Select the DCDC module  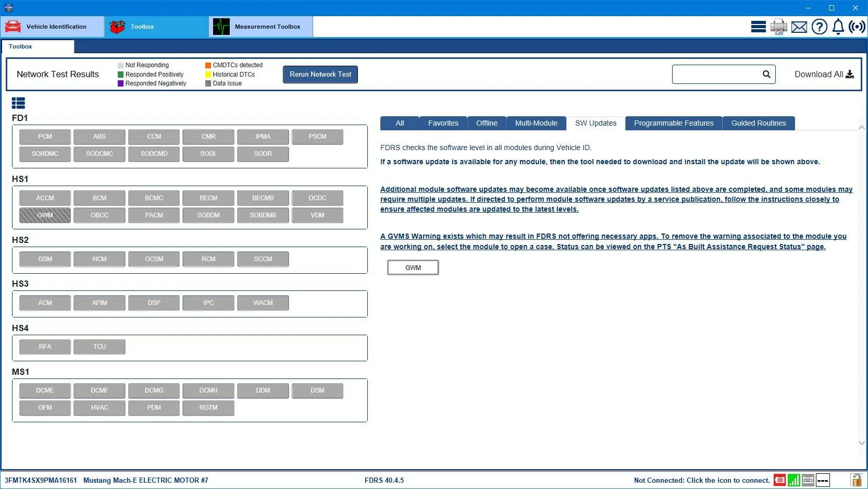coord(317,198)
